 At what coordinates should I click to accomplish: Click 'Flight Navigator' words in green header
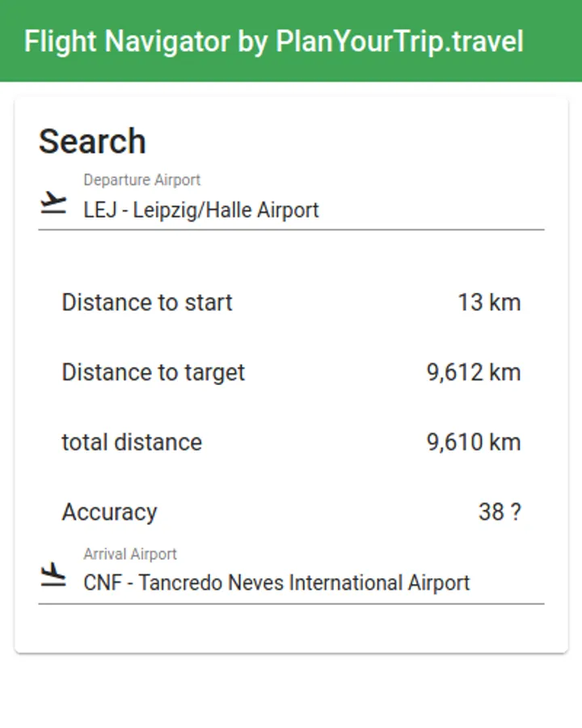127,41
